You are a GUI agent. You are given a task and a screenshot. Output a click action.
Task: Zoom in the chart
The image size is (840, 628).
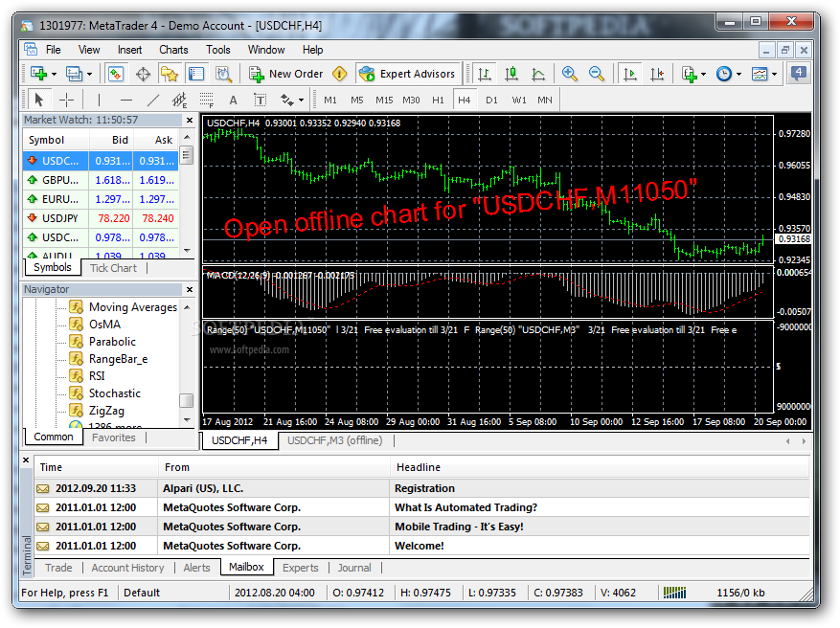click(x=570, y=74)
